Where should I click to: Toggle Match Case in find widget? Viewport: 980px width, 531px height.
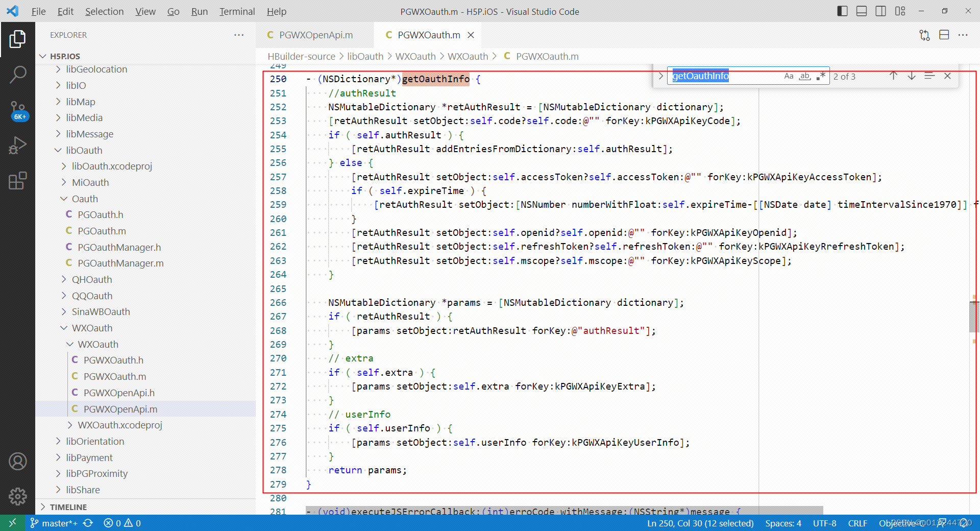[789, 76]
